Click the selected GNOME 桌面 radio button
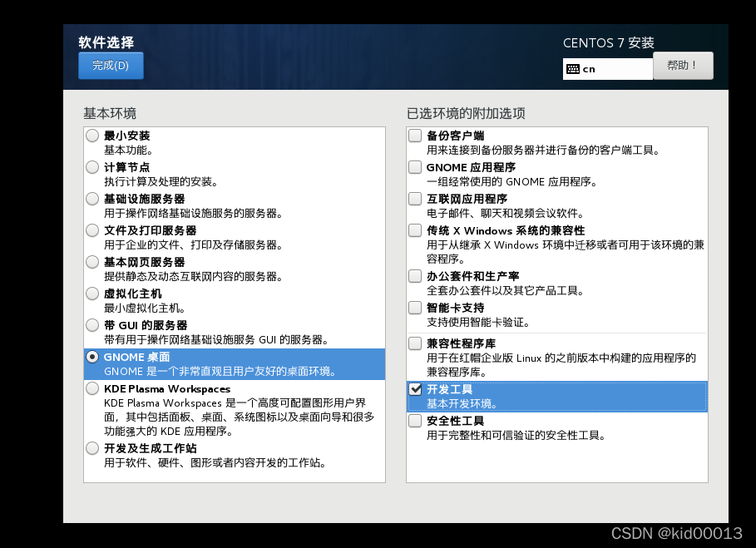756x548 pixels. click(92, 357)
